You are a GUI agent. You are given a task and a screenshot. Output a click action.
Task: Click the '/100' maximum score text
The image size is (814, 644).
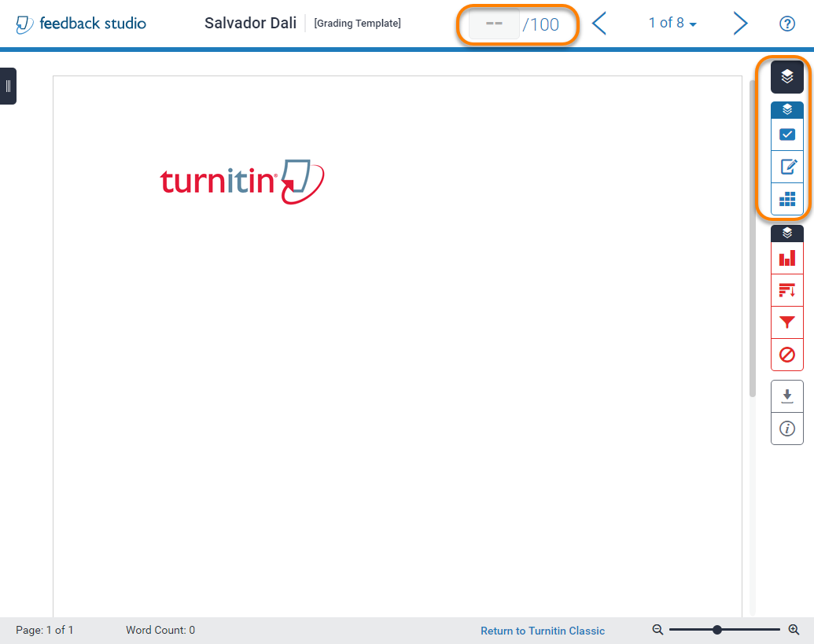coord(540,24)
